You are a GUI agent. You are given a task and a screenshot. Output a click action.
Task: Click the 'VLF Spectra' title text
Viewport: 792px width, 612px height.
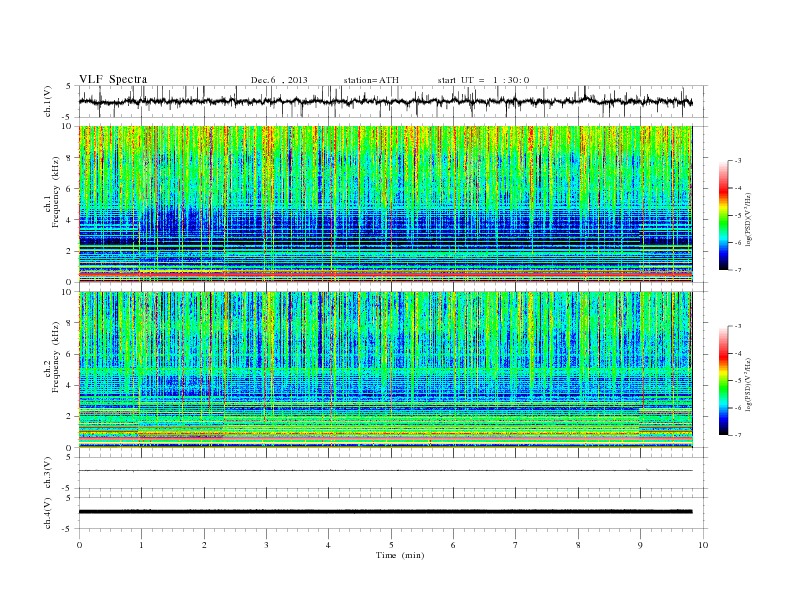click(x=113, y=79)
